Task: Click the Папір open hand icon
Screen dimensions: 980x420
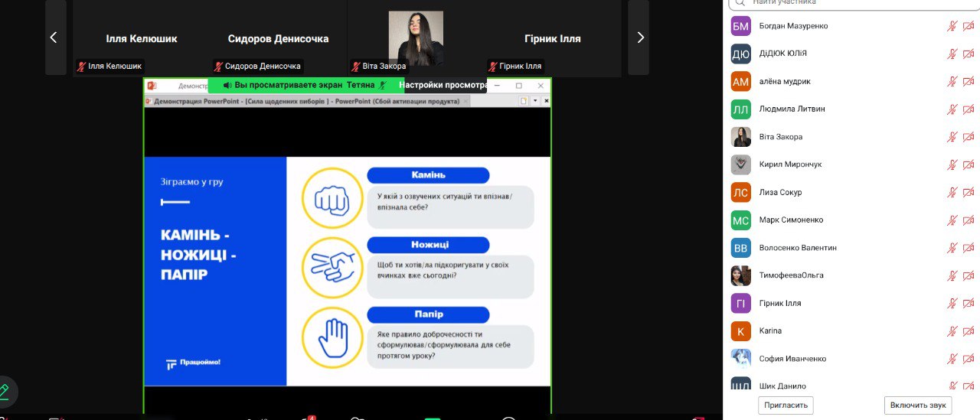Action: coord(332,337)
